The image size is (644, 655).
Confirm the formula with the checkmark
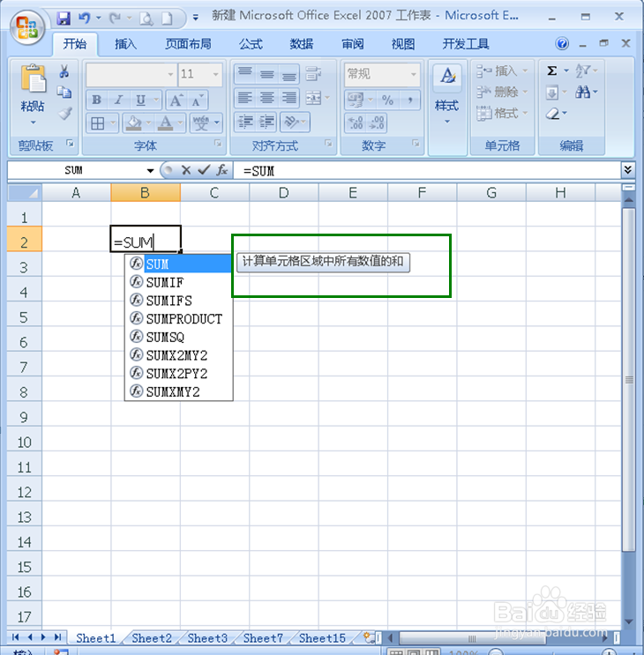coord(204,170)
